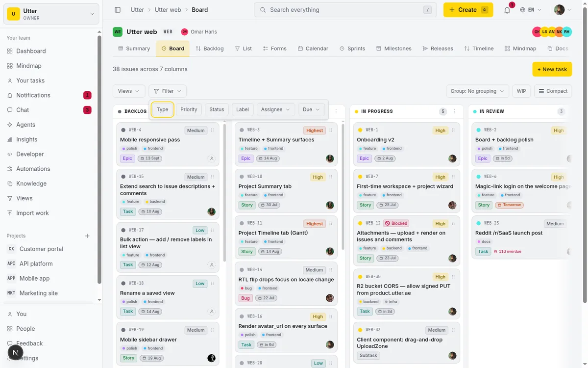Switch to the List tab

tap(243, 49)
